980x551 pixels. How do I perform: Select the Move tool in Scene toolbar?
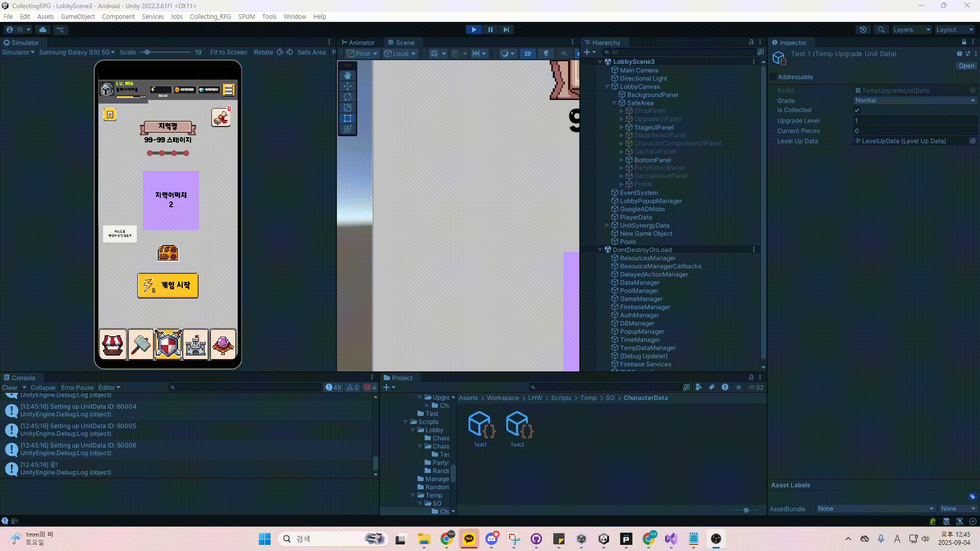[x=348, y=86]
